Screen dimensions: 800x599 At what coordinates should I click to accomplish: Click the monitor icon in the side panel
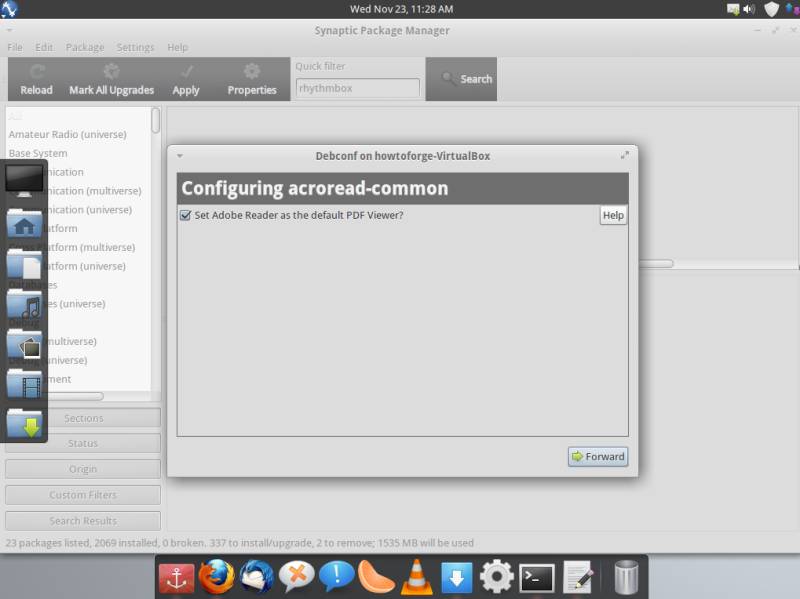point(24,181)
